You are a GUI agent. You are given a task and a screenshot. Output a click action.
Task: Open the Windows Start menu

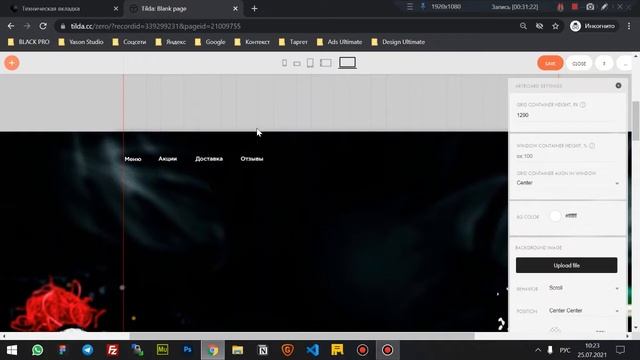point(12,350)
